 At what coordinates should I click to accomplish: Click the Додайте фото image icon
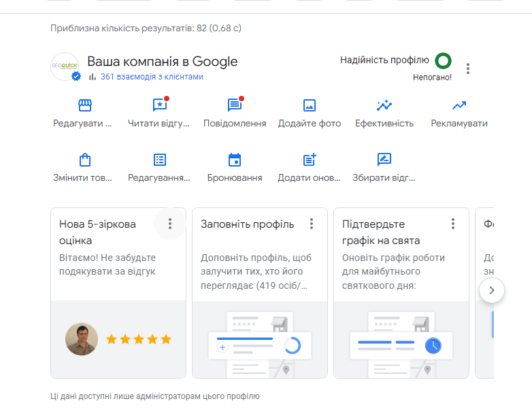coord(310,105)
